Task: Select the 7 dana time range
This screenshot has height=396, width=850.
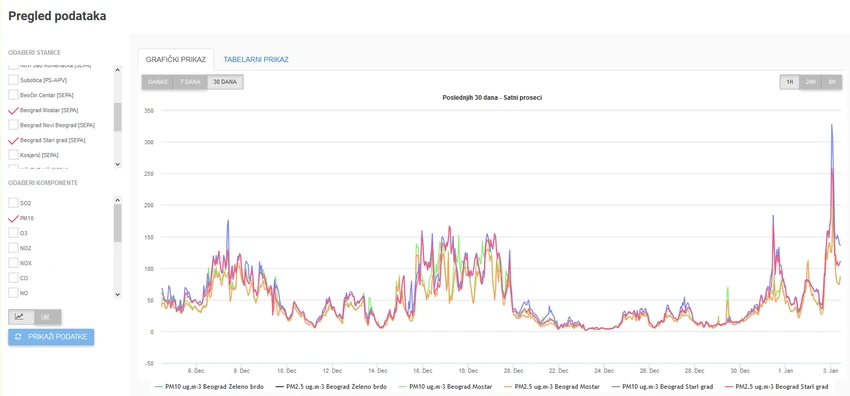Action: point(190,82)
